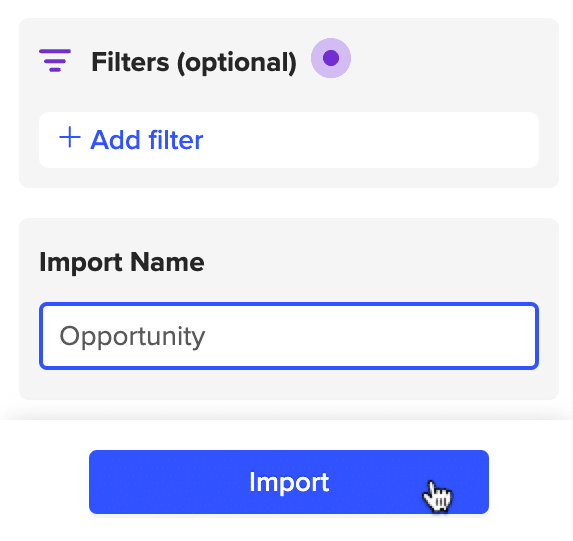Click the Import Name label
The image size is (573, 541).
click(x=122, y=262)
